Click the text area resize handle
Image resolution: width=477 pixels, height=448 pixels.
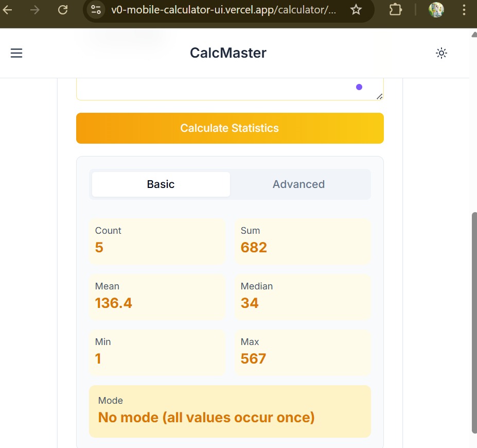380,96
